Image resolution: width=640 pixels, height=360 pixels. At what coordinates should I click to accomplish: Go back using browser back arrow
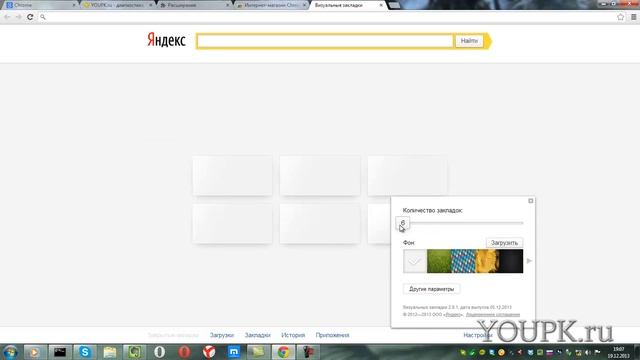point(7,17)
